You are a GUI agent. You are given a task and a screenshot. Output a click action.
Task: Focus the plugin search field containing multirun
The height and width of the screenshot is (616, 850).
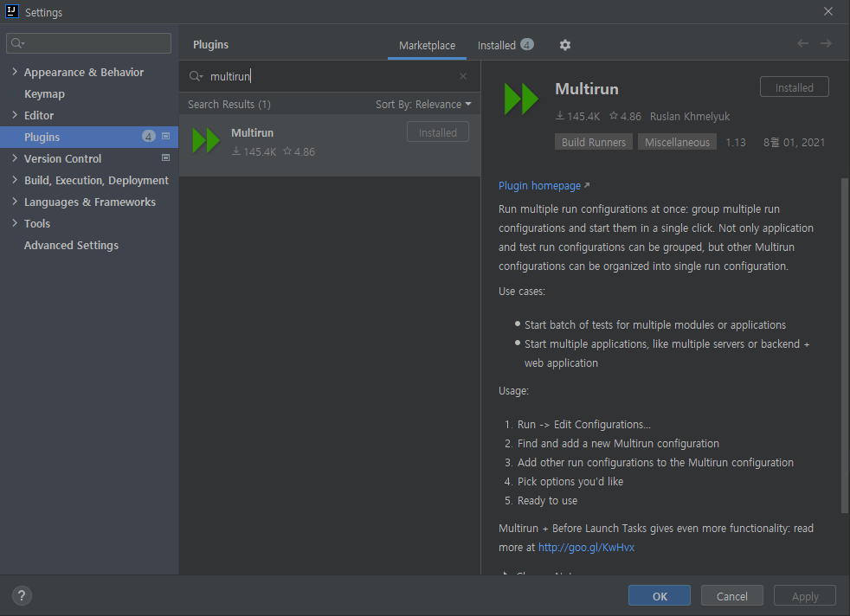click(x=330, y=76)
